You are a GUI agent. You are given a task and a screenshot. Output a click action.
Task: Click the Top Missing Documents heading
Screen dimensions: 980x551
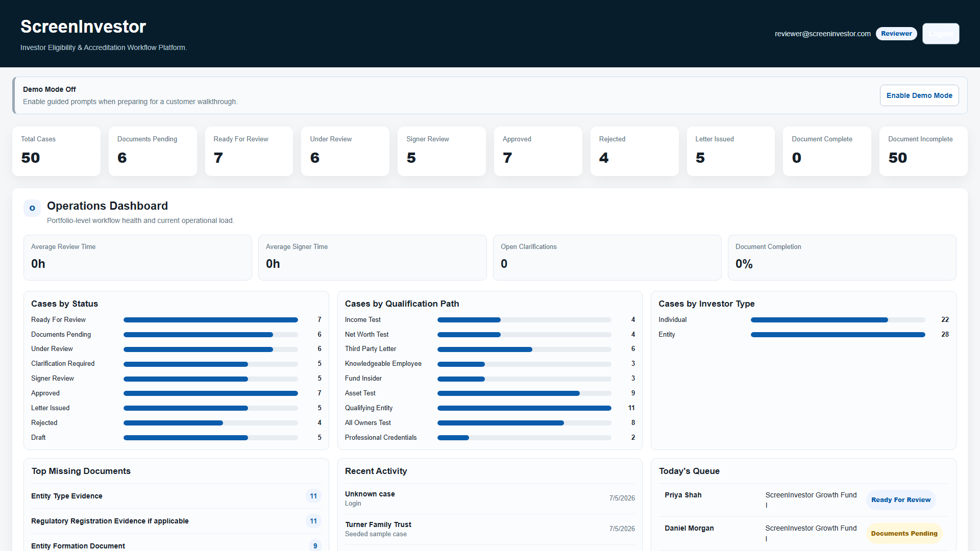click(x=81, y=471)
